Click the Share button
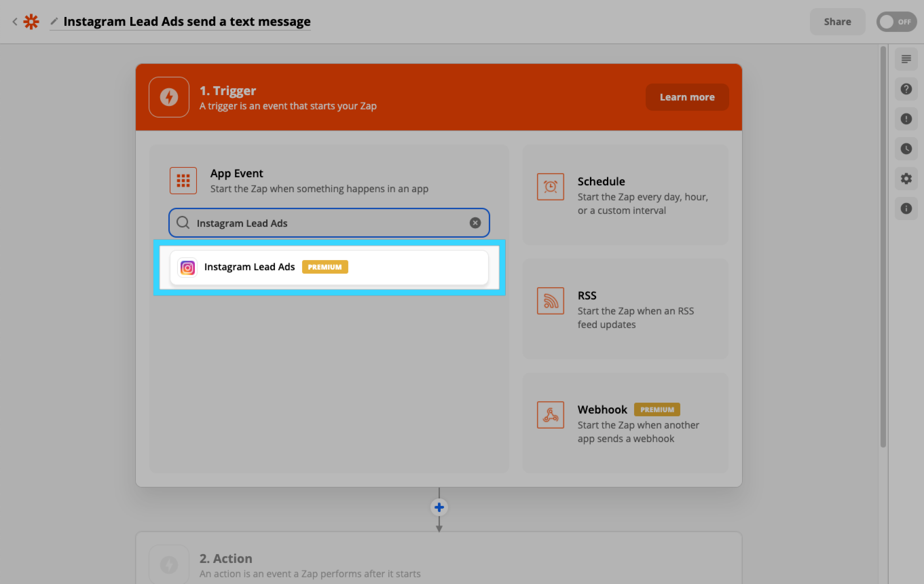 tap(837, 22)
